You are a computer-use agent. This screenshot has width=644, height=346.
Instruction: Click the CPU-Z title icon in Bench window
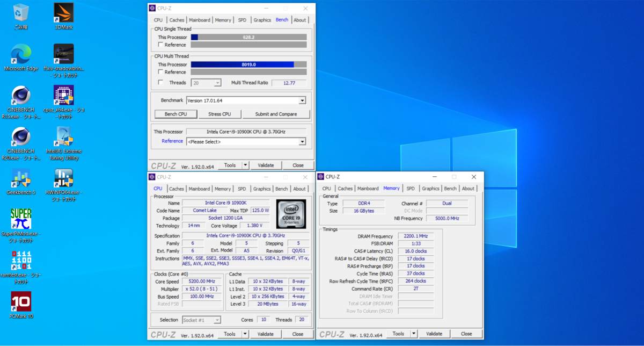coord(152,8)
